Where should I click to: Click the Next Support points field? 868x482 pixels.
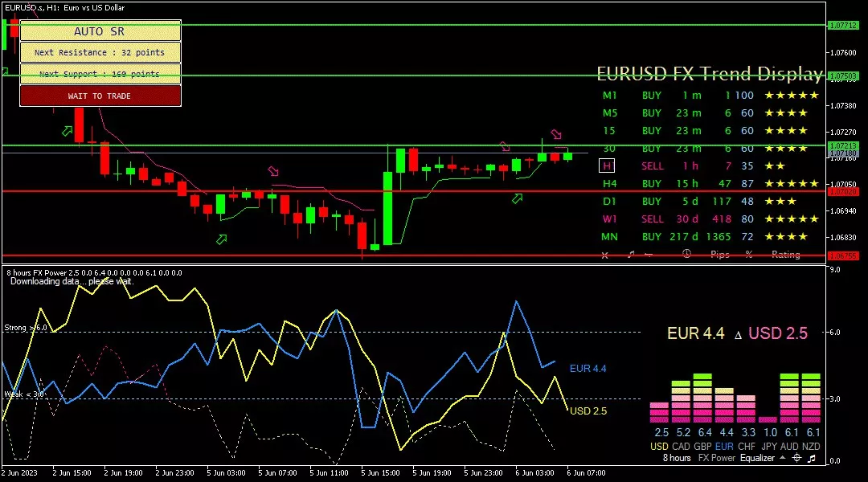(x=100, y=74)
